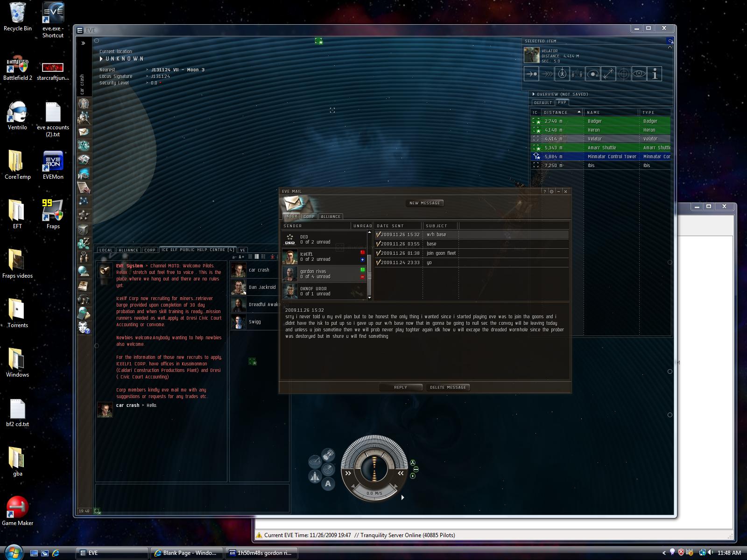Click the Tactical overlay icon on HUD
Screen dimensions: 747x560
tap(315, 462)
